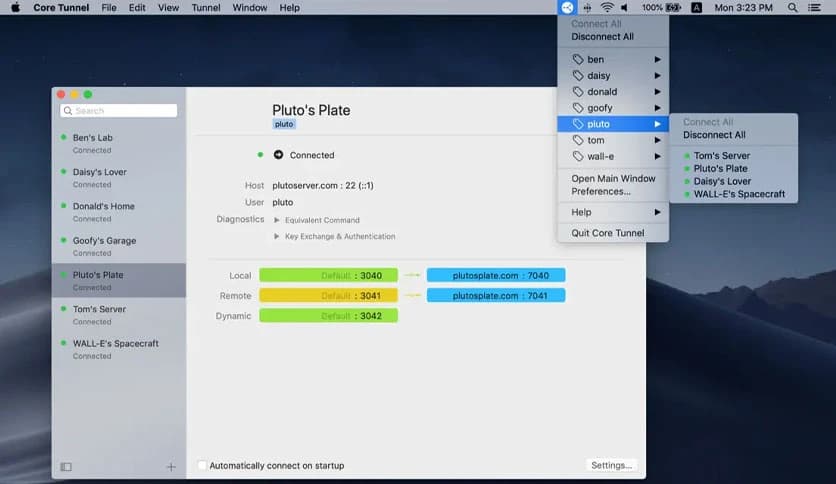Expand the Equivalent Command disclosure triangle

(x=277, y=220)
